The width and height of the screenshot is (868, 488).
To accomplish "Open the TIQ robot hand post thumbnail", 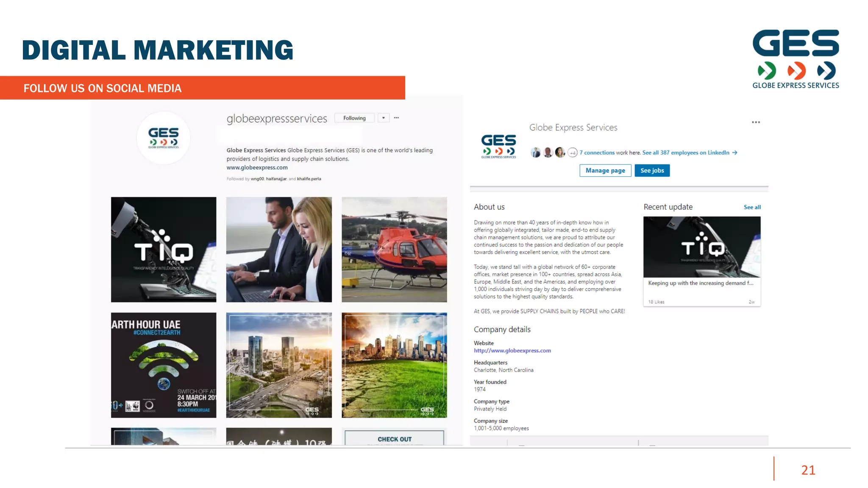I will [164, 250].
